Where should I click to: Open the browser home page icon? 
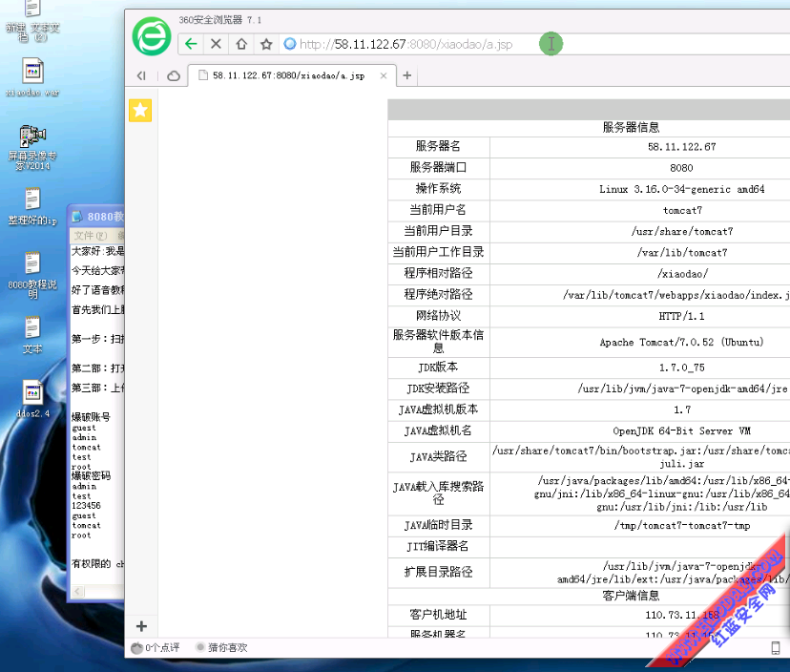(241, 44)
